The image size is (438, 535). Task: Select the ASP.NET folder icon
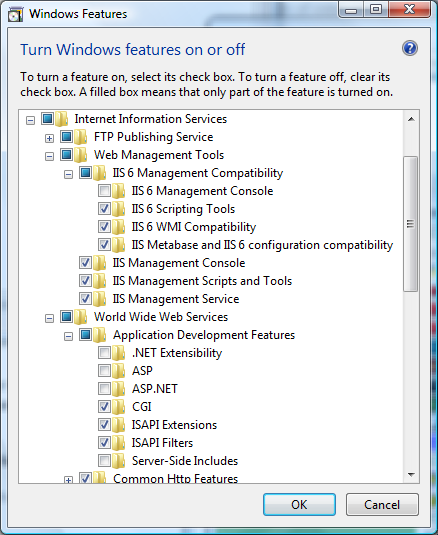(x=118, y=389)
